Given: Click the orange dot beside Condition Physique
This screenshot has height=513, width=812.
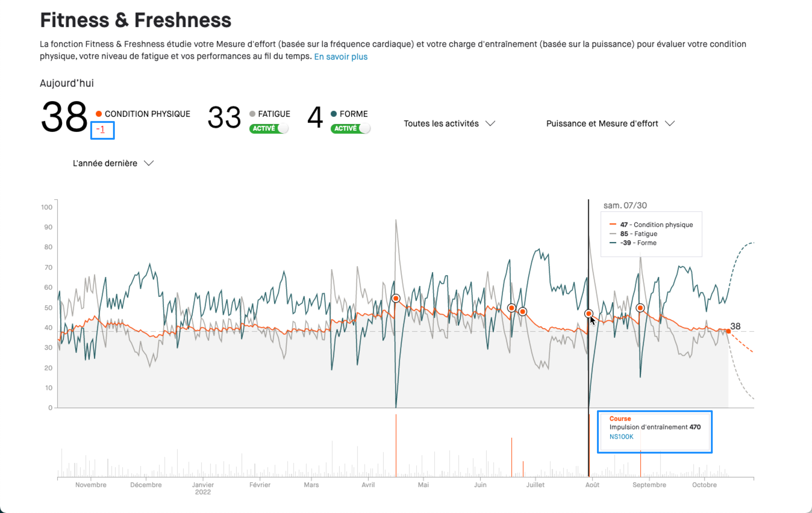Looking at the screenshot, I should tap(99, 114).
